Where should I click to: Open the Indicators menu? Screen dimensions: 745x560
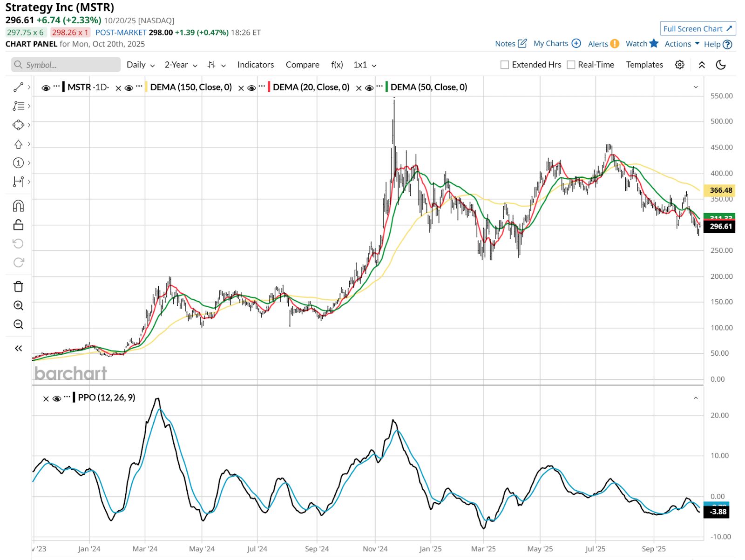[256, 65]
